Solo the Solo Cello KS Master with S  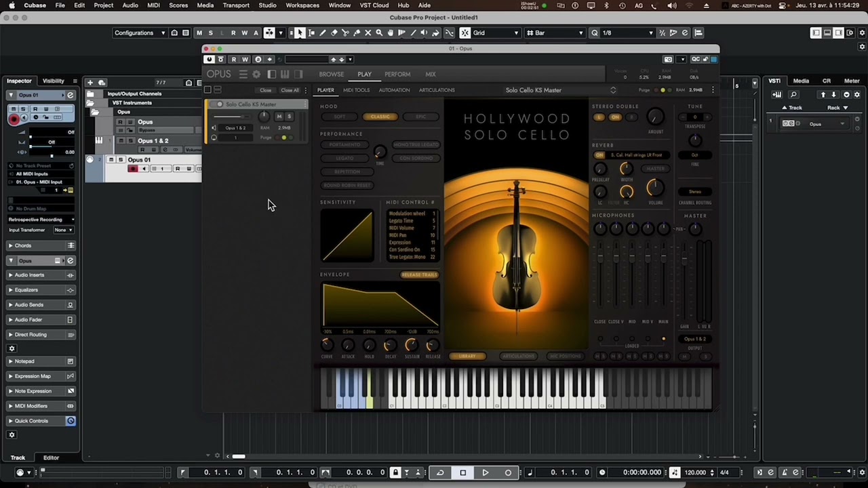tap(289, 116)
